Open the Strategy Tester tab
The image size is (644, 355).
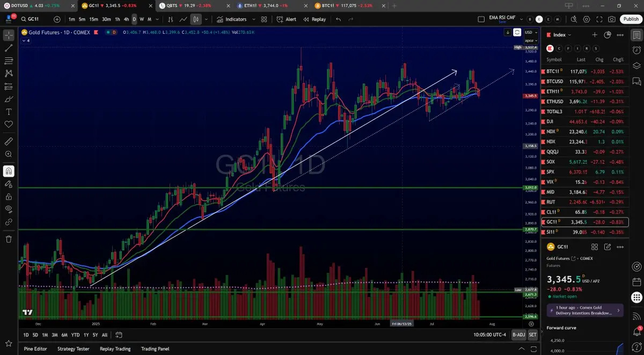(73, 349)
